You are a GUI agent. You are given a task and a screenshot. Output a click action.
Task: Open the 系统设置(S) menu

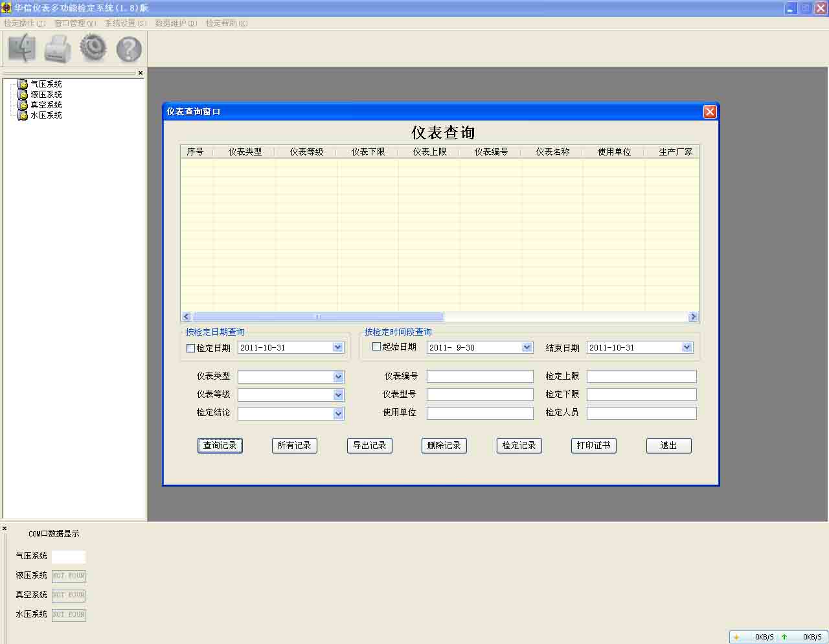pos(126,23)
